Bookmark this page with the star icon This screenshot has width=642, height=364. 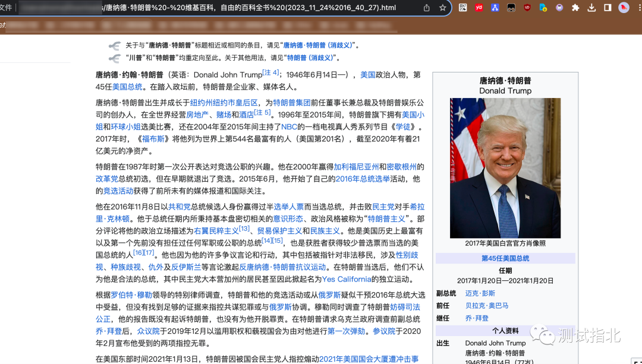pos(442,8)
